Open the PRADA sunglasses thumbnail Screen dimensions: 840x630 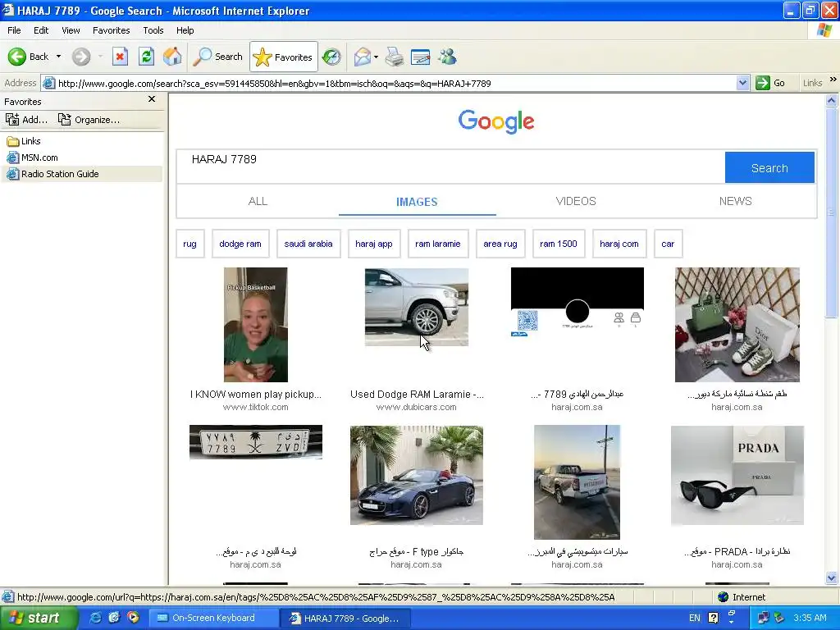pyautogui.click(x=737, y=475)
